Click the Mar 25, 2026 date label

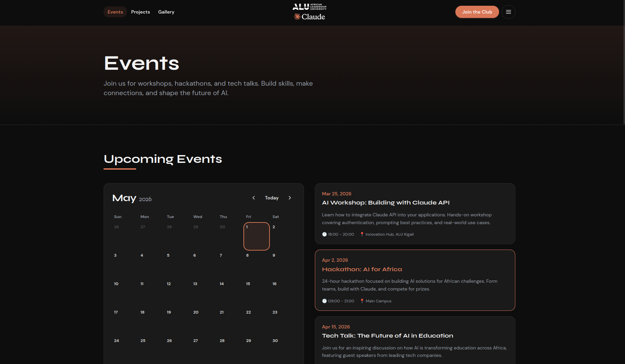click(x=337, y=194)
